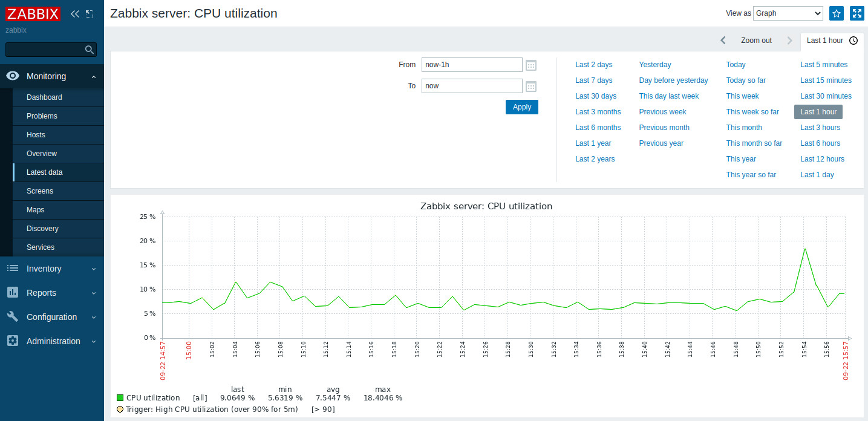
Task: Add this graph to favorites via star icon
Action: pos(836,13)
